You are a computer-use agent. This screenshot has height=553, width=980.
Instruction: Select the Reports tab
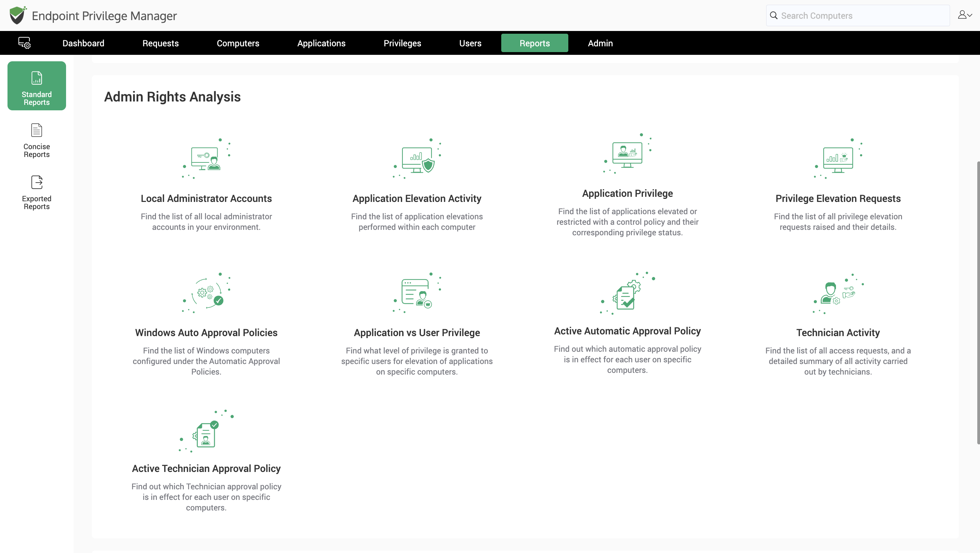tap(535, 43)
